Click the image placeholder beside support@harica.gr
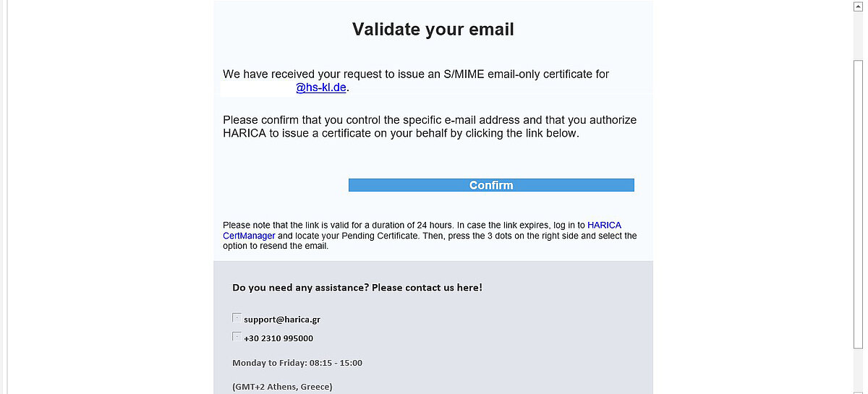 tap(237, 317)
